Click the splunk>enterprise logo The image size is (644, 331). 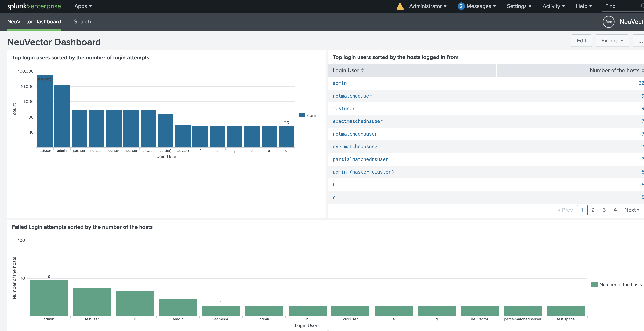[34, 6]
